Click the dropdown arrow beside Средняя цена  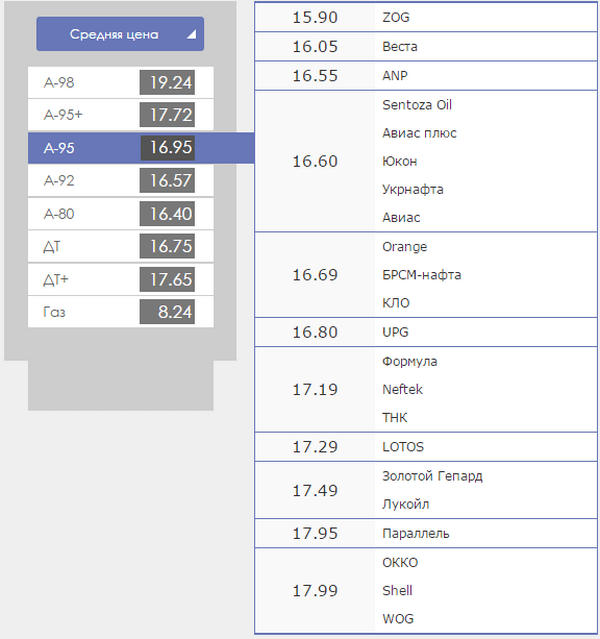[x=190, y=34]
